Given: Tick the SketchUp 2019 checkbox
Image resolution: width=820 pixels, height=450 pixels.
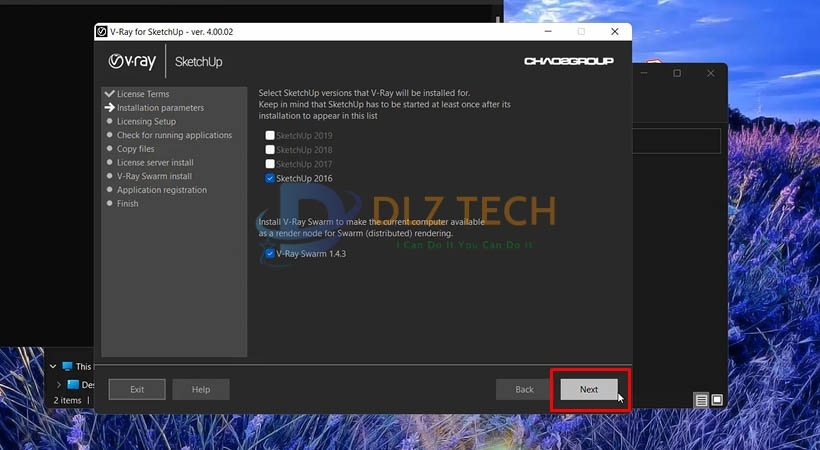Looking at the screenshot, I should [270, 136].
